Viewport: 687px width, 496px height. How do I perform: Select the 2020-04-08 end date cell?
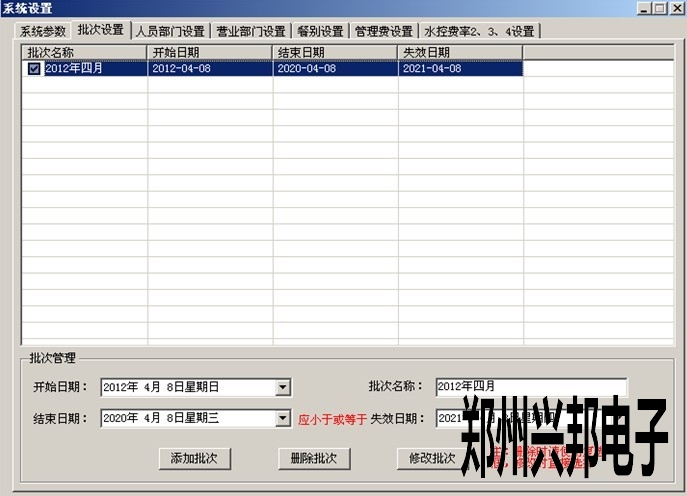click(x=335, y=69)
